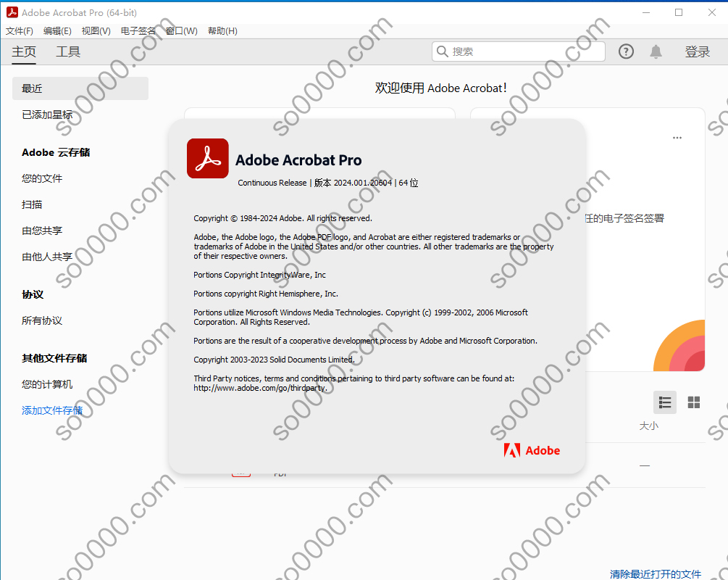Open the 编辑(E) menu
The image size is (728, 580).
point(57,31)
